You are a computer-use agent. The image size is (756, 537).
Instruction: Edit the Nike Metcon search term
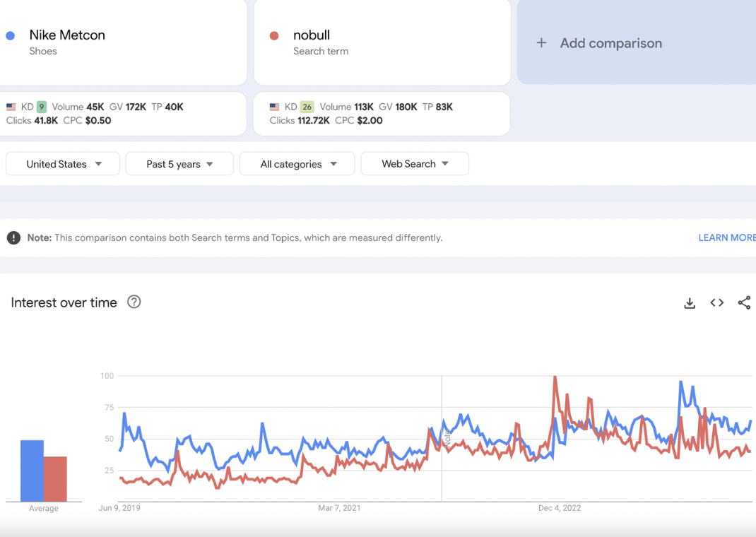coord(67,35)
